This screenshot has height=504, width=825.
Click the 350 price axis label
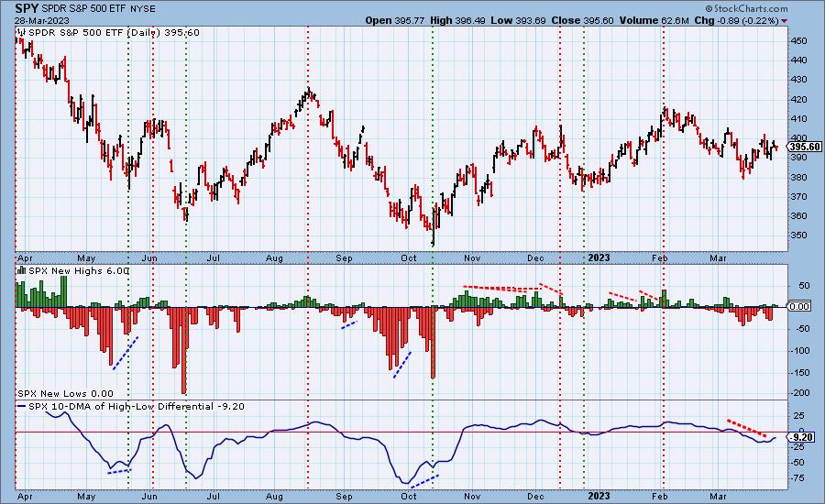point(798,236)
